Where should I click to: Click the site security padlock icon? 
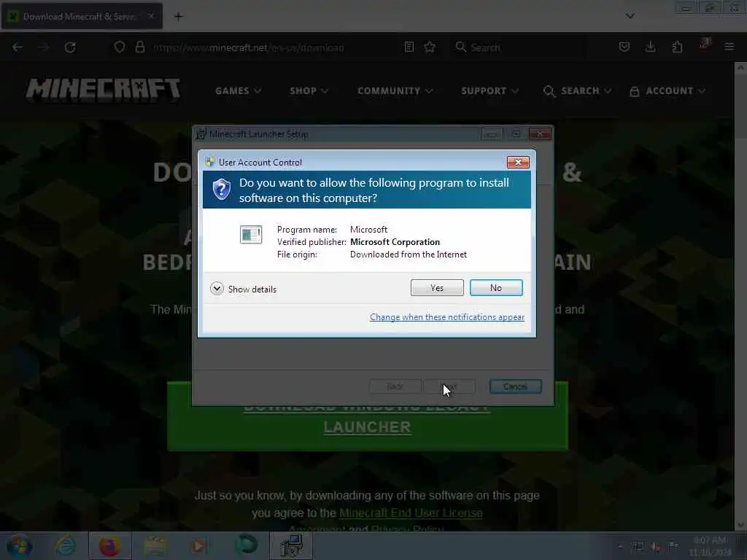tap(139, 47)
